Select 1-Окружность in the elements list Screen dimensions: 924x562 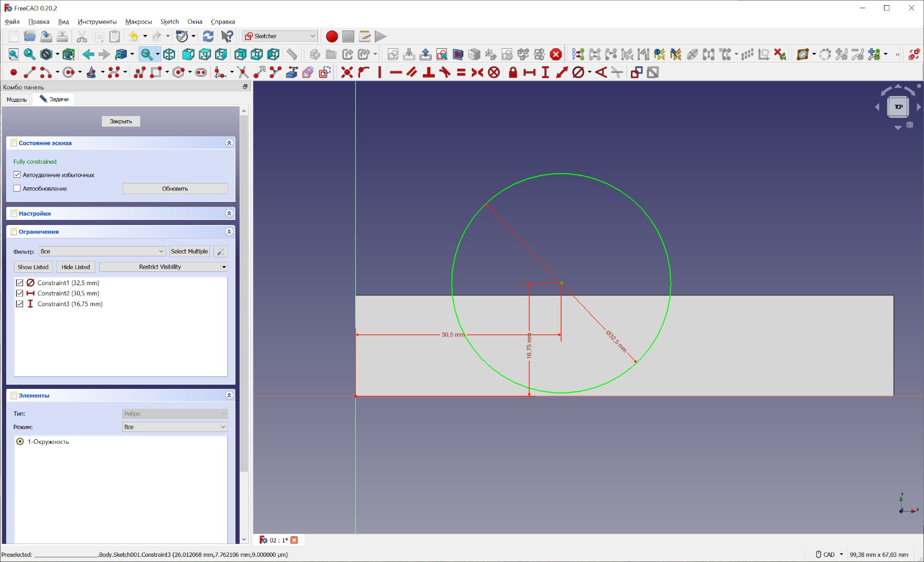point(48,442)
